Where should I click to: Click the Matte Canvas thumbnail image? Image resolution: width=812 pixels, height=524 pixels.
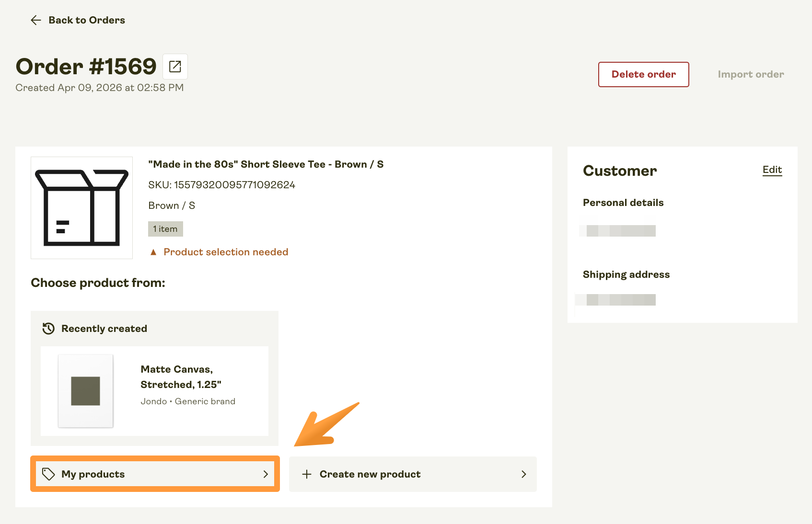(x=85, y=391)
